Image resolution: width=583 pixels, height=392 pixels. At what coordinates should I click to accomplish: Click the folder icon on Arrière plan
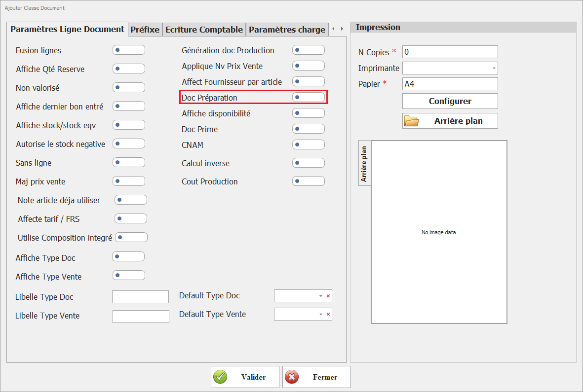[x=412, y=121]
